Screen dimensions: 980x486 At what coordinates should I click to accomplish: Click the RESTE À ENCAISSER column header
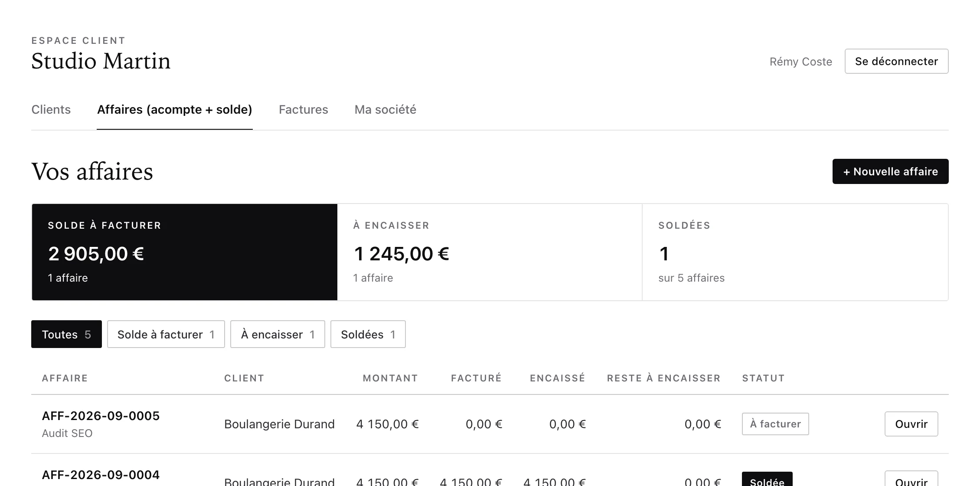pos(663,378)
